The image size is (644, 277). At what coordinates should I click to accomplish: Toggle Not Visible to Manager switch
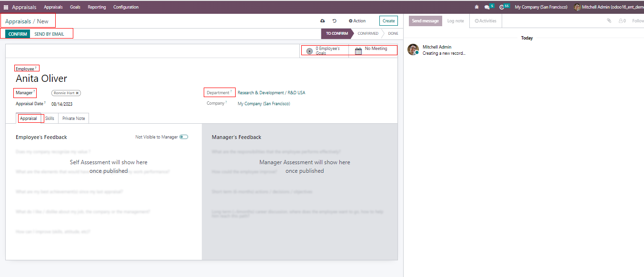pos(184,137)
